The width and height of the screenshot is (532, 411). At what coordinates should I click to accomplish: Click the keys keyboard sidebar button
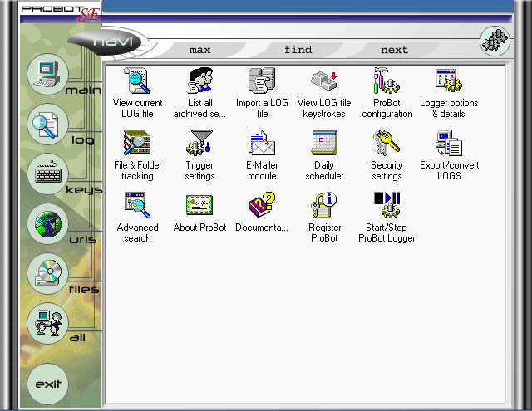(48, 174)
